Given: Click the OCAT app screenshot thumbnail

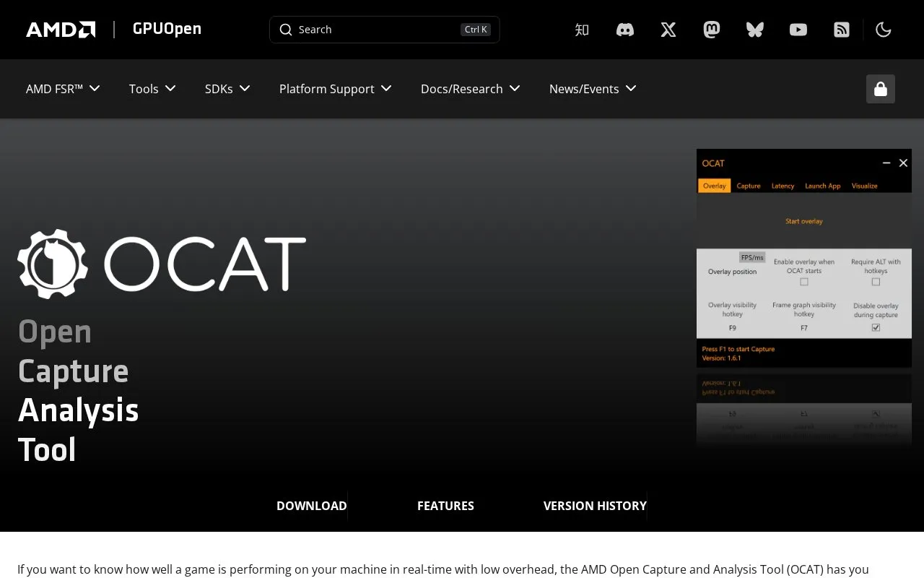Looking at the screenshot, I should [x=804, y=259].
